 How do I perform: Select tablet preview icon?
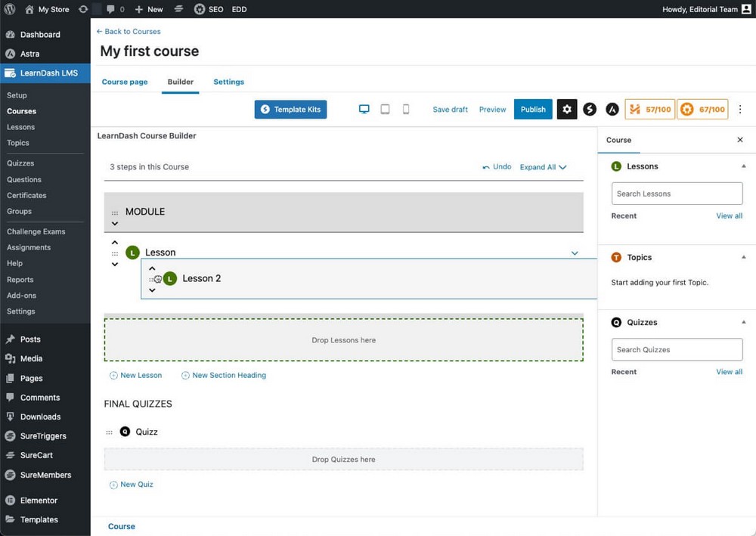(x=385, y=110)
